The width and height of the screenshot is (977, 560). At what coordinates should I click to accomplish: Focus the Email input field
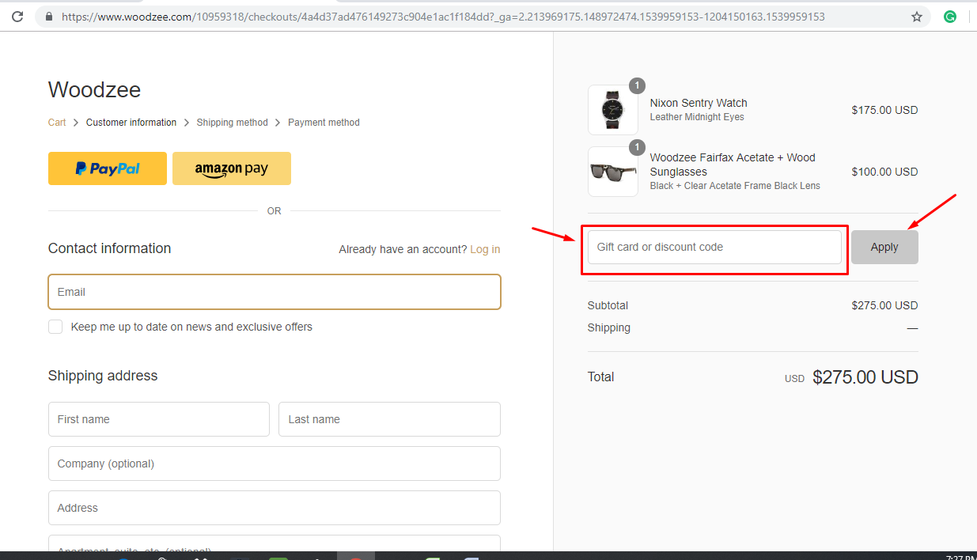pos(275,292)
